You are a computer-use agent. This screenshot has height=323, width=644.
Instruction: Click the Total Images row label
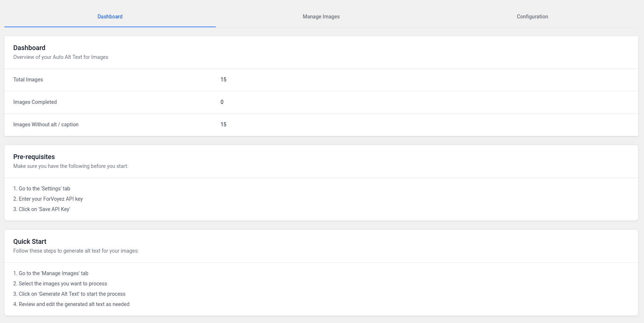[x=28, y=80]
